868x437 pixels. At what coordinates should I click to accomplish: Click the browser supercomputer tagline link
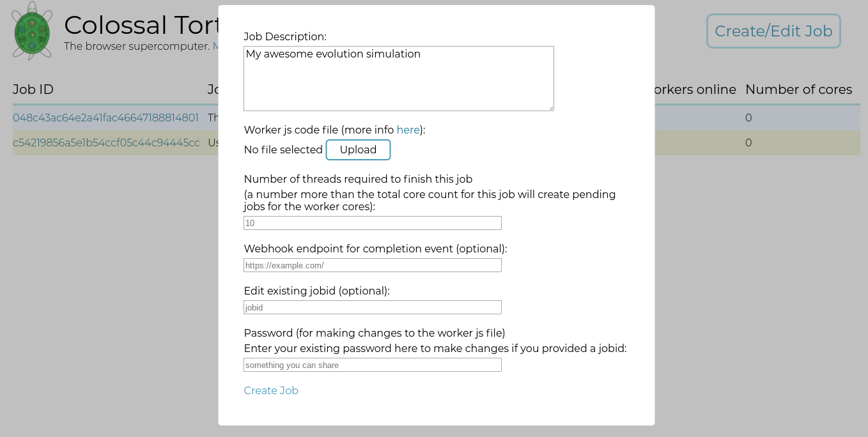point(215,46)
